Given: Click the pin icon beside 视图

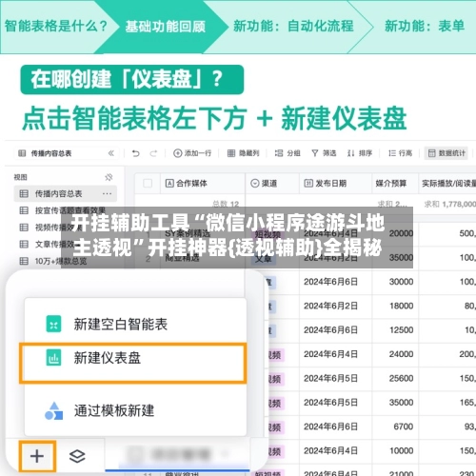Looking at the screenshot, I should tap(109, 177).
